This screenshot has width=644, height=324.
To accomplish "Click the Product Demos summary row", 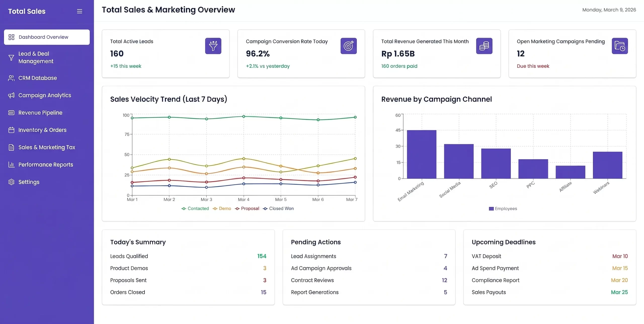I will tap(188, 268).
